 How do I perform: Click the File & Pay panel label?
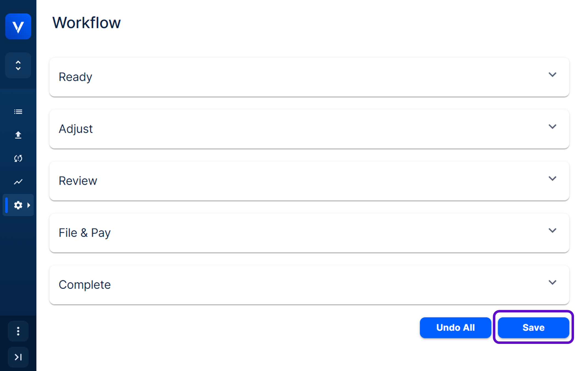point(84,233)
